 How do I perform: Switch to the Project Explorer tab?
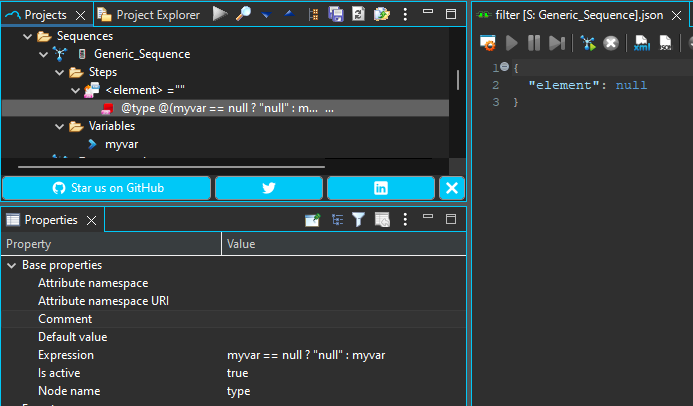[x=157, y=15]
